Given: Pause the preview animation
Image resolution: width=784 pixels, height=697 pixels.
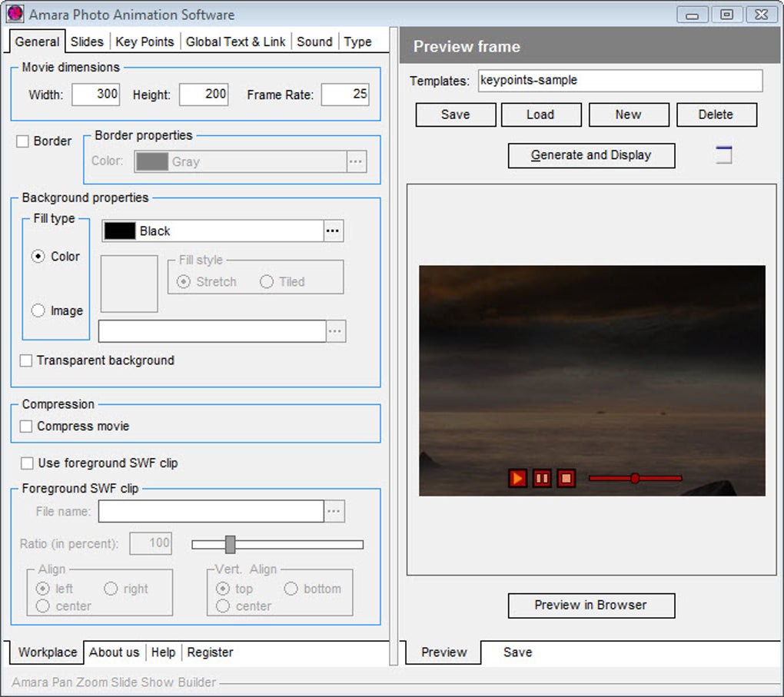Looking at the screenshot, I should (x=542, y=479).
